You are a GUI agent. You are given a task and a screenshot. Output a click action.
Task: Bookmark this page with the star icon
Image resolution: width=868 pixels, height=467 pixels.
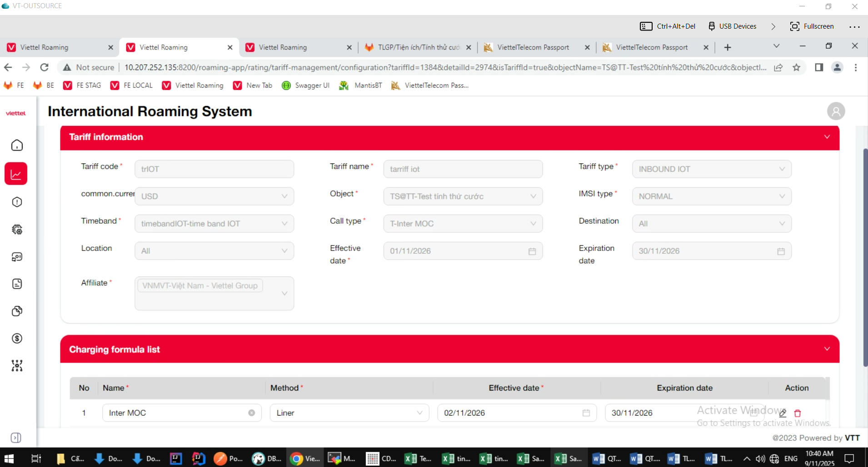click(796, 67)
